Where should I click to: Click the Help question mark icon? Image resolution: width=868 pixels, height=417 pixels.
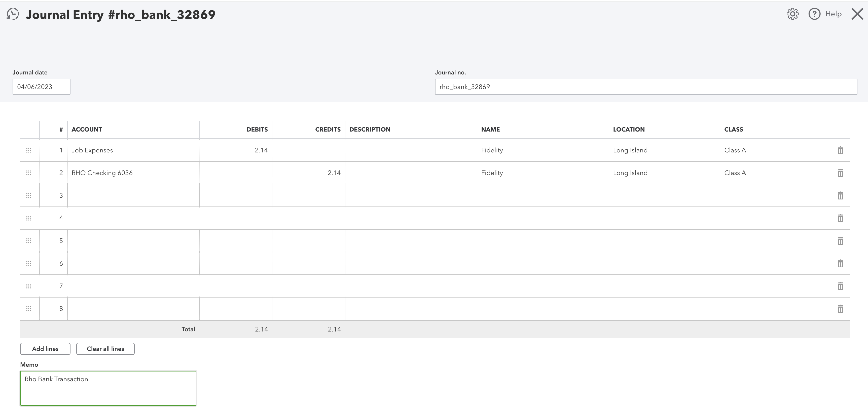click(x=814, y=14)
